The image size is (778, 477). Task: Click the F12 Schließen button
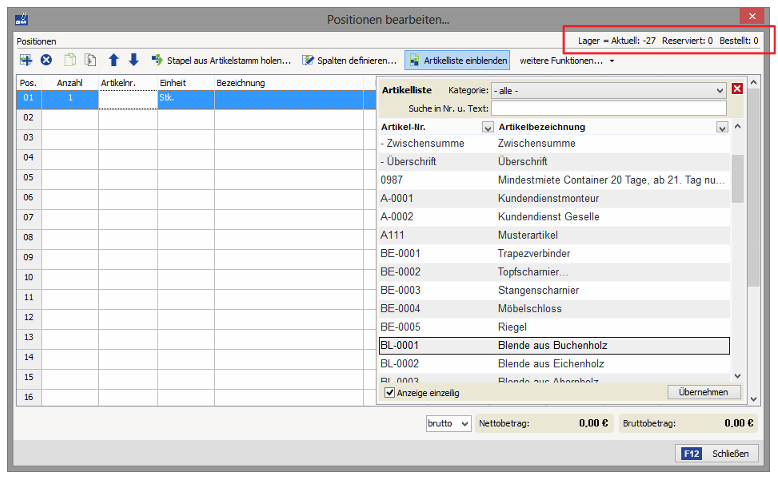(x=716, y=454)
